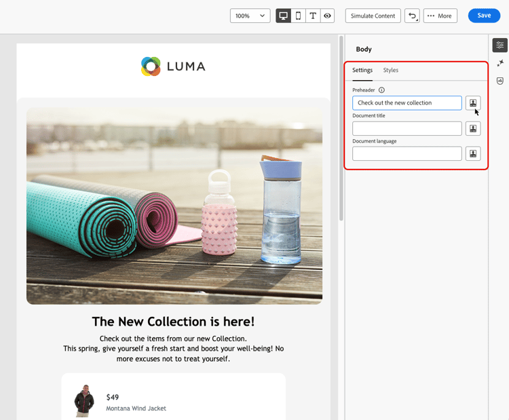Image resolution: width=509 pixels, height=420 pixels.
Task: Open personalization for Document title
Action: (473, 128)
